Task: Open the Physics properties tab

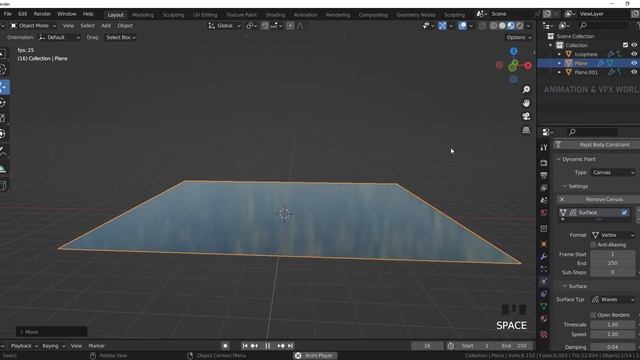Action: click(x=544, y=281)
